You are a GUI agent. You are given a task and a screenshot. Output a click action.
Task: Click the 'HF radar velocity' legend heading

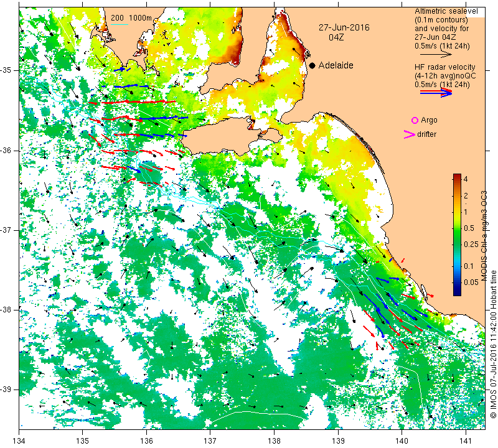click(444, 67)
